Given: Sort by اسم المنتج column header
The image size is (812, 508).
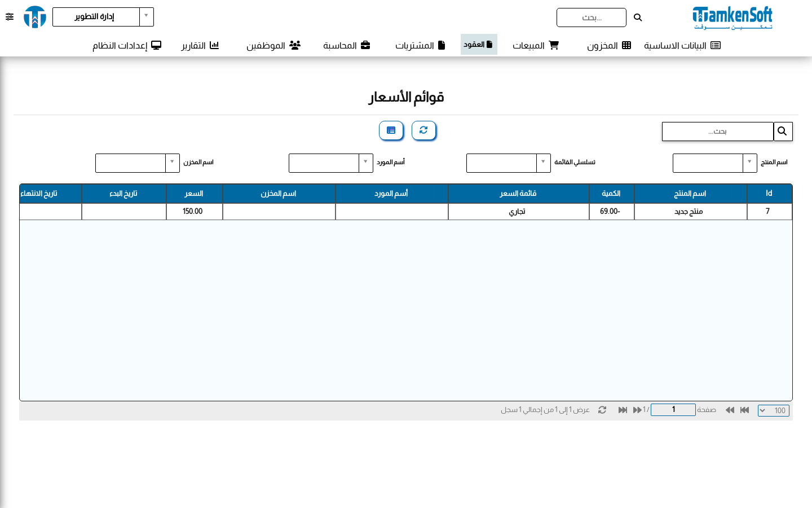Looking at the screenshot, I should (690, 194).
